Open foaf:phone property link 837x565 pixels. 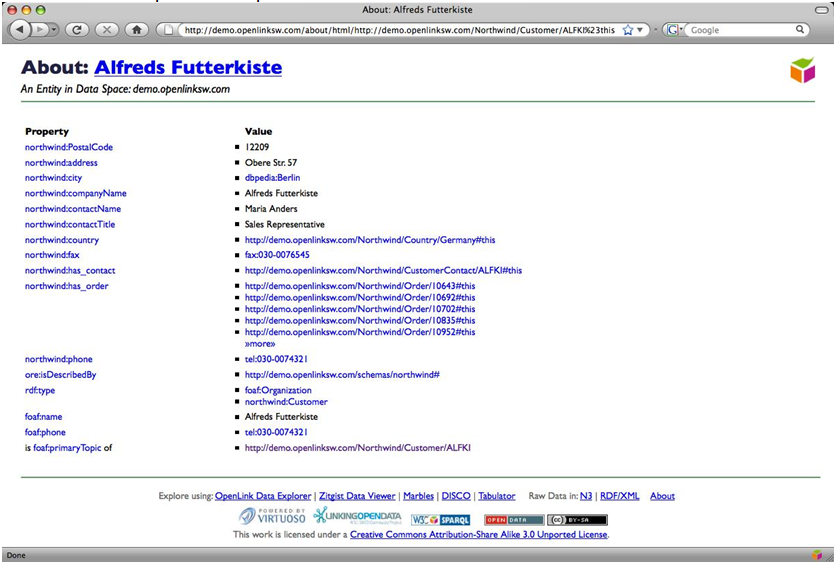click(45, 432)
